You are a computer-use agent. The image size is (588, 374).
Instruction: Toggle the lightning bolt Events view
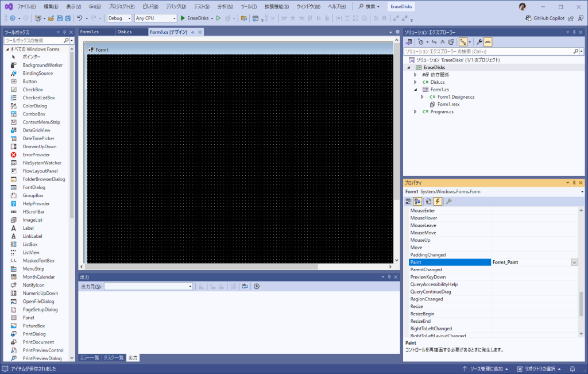coord(438,201)
